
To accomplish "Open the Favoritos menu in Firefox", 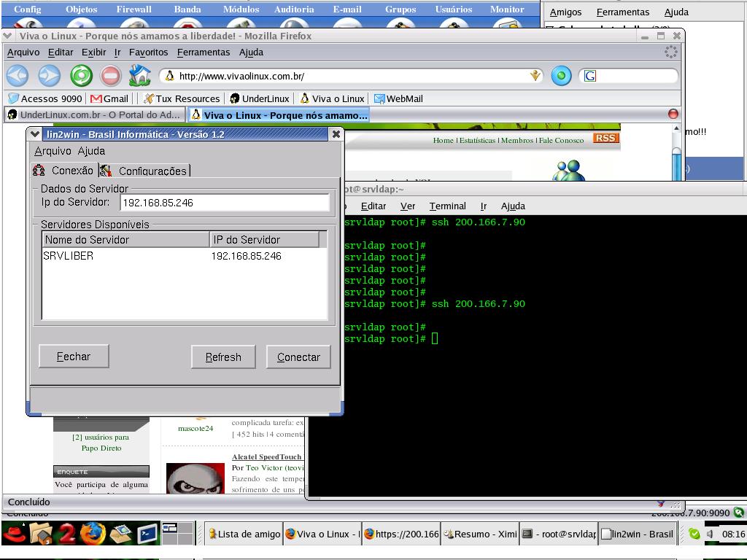I will [148, 52].
